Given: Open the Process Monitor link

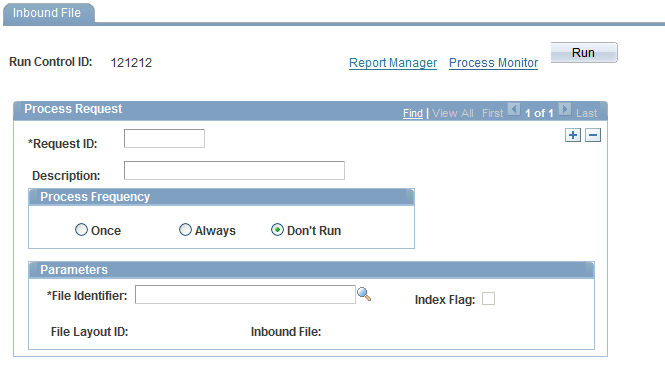Looking at the screenshot, I should pos(493,63).
